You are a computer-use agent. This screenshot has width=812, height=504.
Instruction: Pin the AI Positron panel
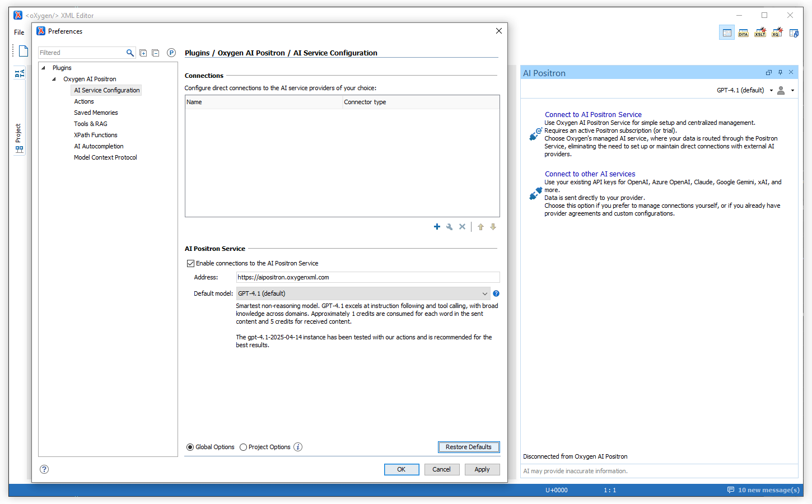(x=780, y=73)
